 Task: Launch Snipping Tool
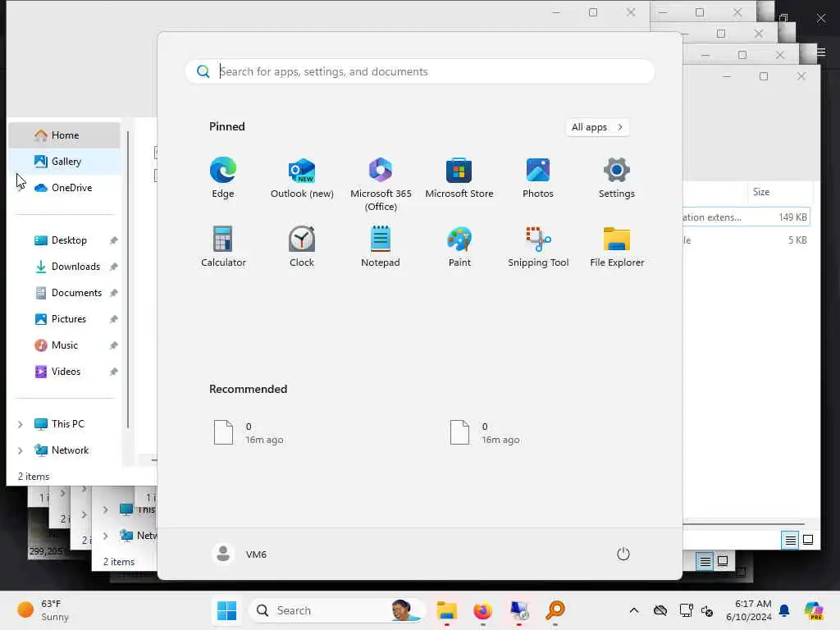click(538, 246)
